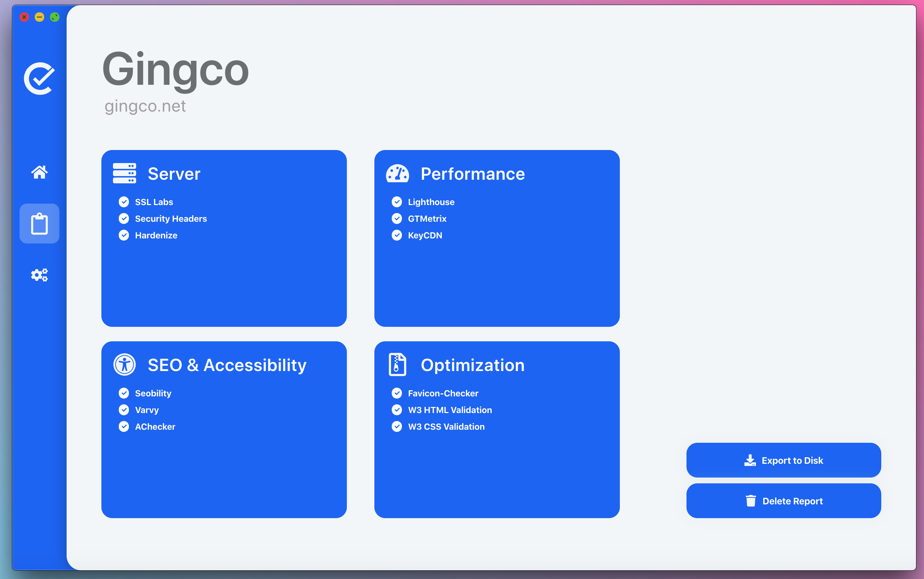Click the Optimization zip file icon

[x=397, y=365]
